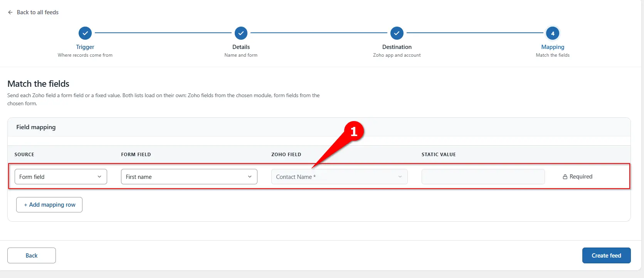Click 'Name and form' subtitle
644x278 pixels.
click(x=241, y=55)
